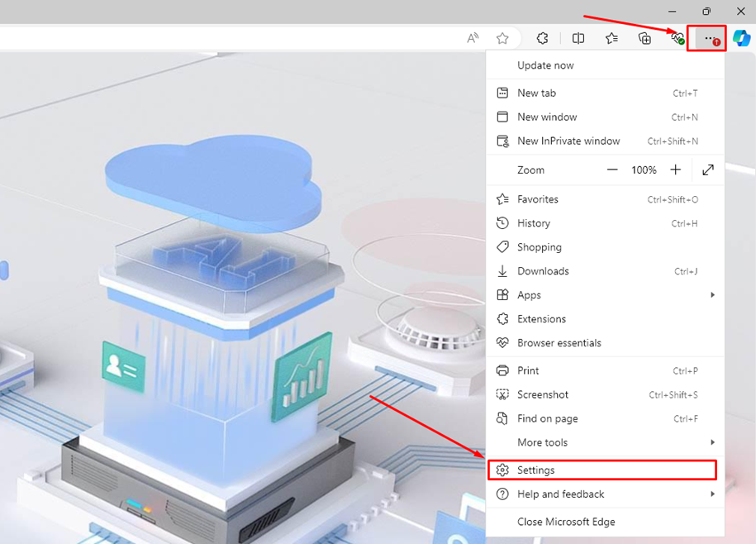Click the Find on page icon
756x544 pixels.
502,418
